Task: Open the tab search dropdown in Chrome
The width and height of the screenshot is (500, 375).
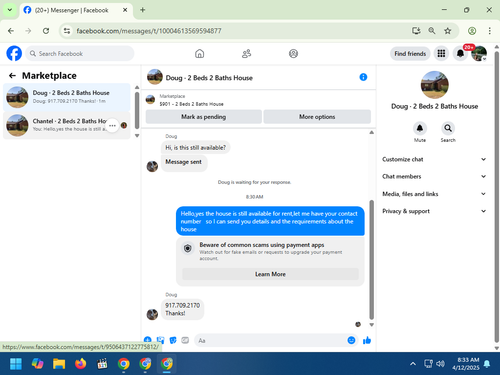Action: coord(10,10)
